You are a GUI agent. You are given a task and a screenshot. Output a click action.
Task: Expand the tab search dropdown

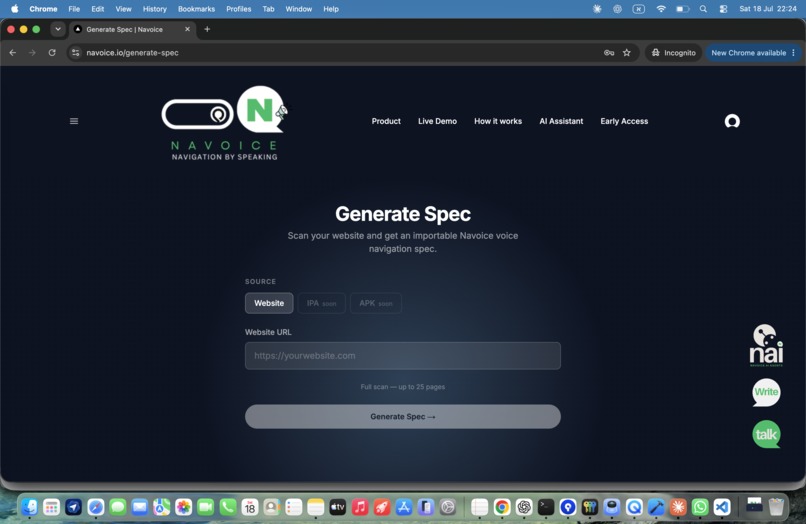[58, 29]
